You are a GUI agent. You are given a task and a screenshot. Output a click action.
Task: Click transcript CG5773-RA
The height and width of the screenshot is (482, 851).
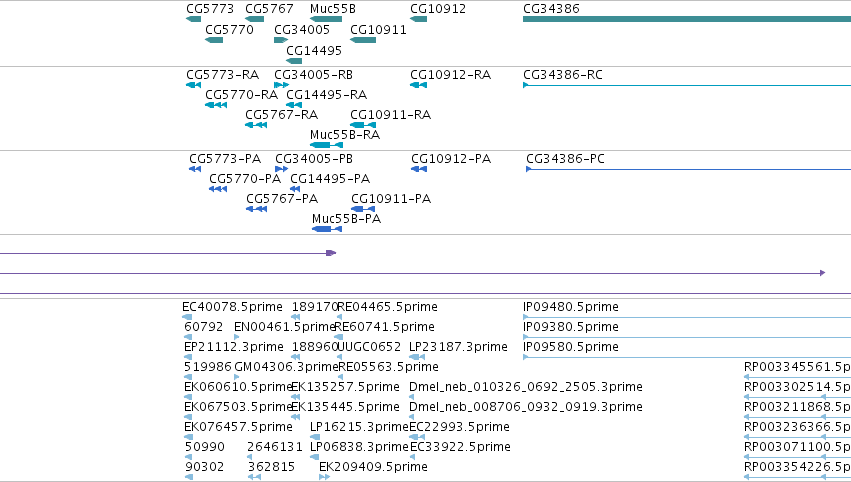click(x=222, y=75)
